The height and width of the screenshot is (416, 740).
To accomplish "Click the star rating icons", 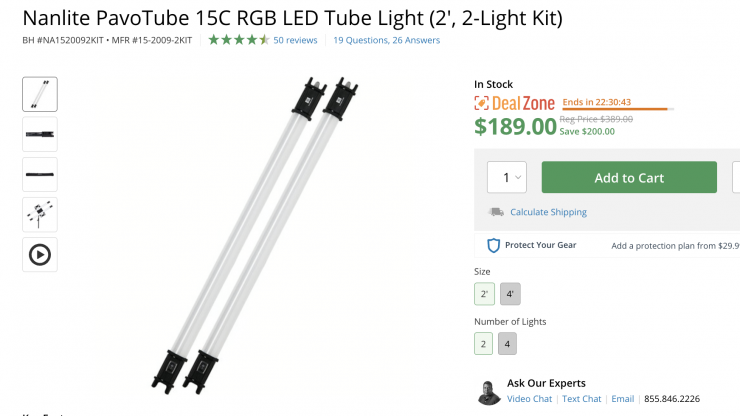I will [x=238, y=40].
